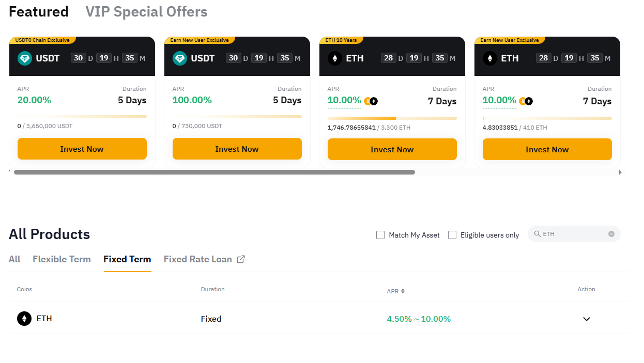Open the VIP Special Offers tab
The height and width of the screenshot is (363, 644).
(146, 12)
